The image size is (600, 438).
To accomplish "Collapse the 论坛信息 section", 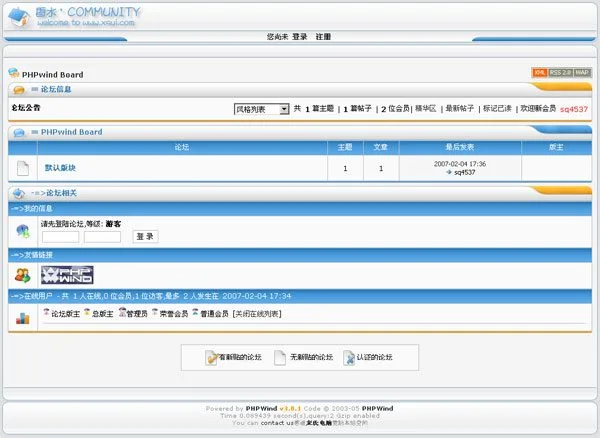I will pyautogui.click(x=18, y=89).
